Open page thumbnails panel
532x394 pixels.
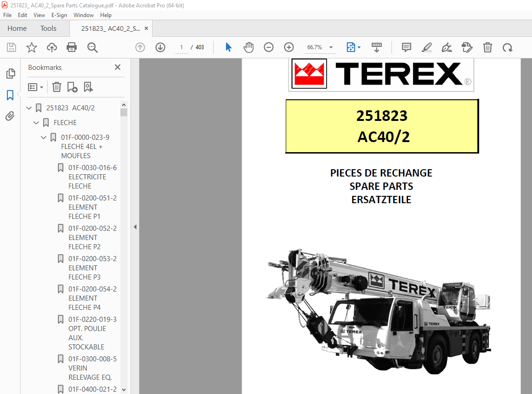pyautogui.click(x=11, y=74)
